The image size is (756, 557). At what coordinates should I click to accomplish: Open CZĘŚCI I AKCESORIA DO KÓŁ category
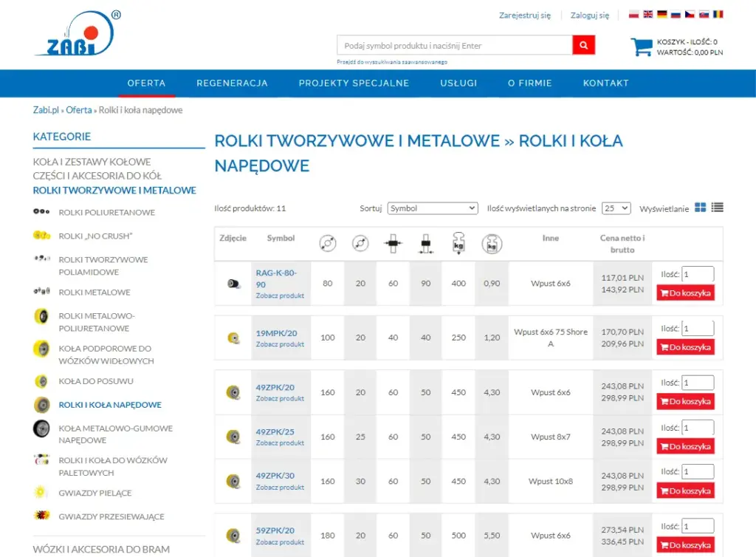(97, 176)
